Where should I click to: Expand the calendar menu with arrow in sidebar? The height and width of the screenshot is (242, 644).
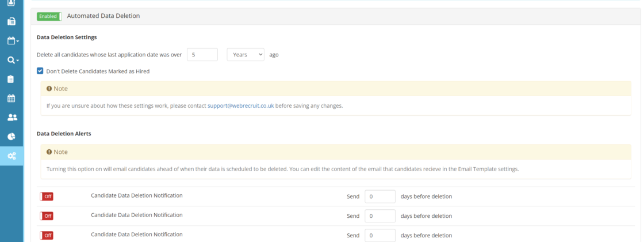(x=12, y=41)
